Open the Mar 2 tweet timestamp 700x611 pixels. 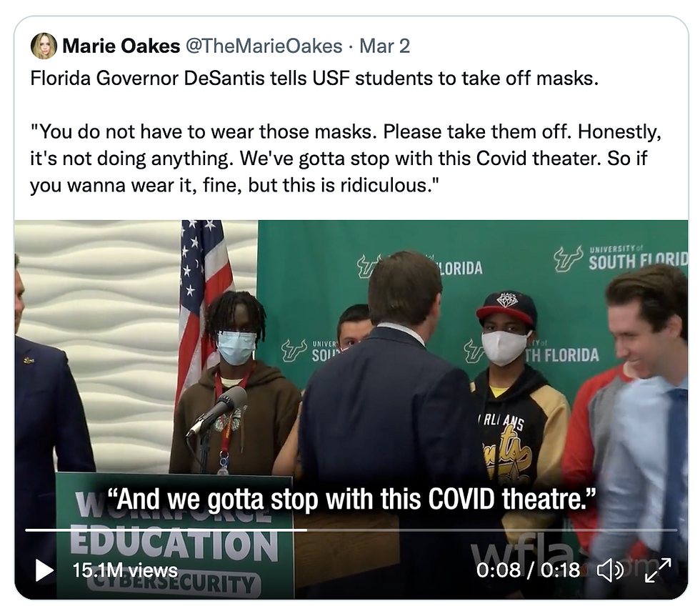pos(384,46)
